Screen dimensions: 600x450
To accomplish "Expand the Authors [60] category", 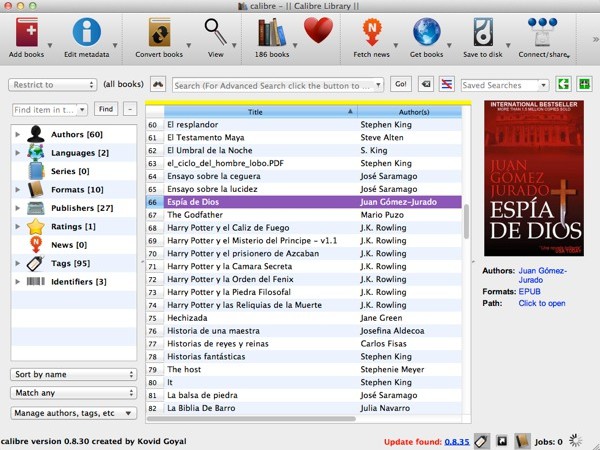I will coord(18,134).
